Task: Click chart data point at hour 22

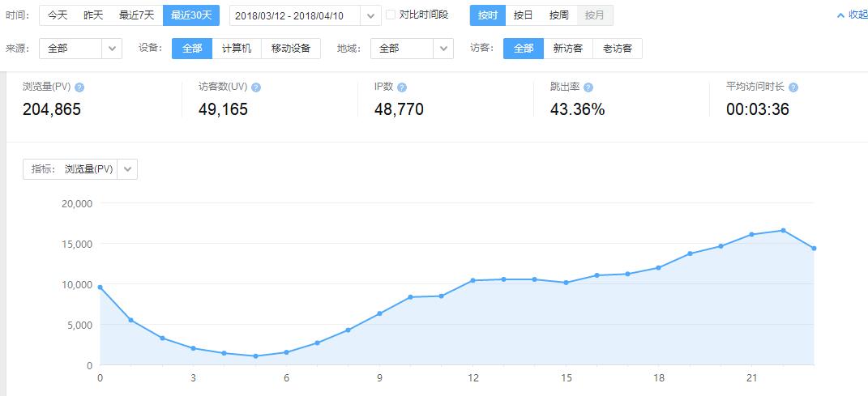Action: point(783,230)
